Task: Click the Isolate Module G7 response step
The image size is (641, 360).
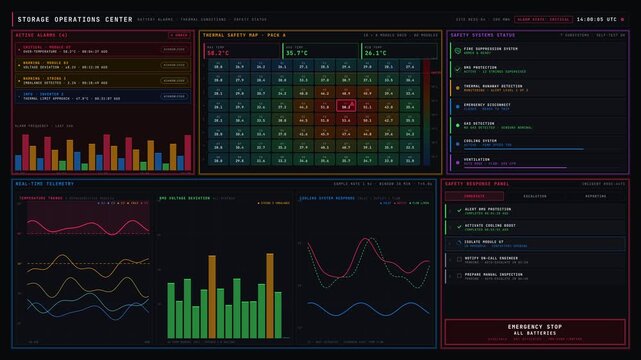Action: click(x=535, y=244)
